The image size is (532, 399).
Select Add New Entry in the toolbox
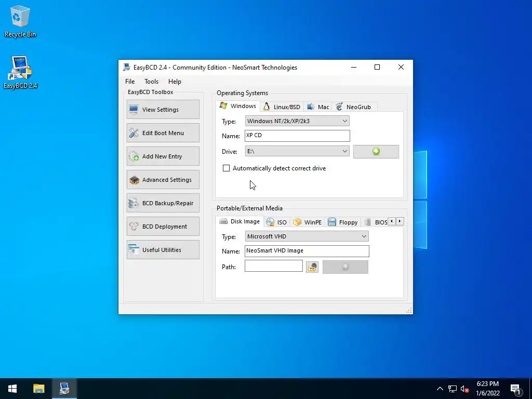[163, 156]
